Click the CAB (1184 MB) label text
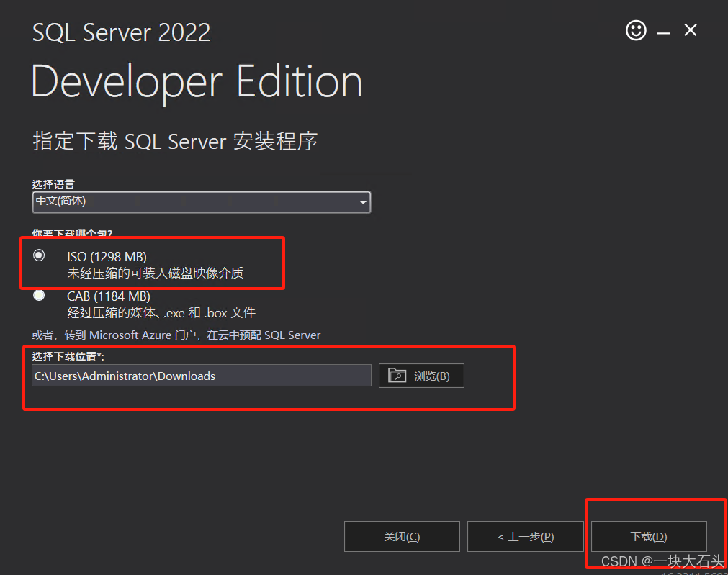Screen dimensions: 728x575 point(109,296)
